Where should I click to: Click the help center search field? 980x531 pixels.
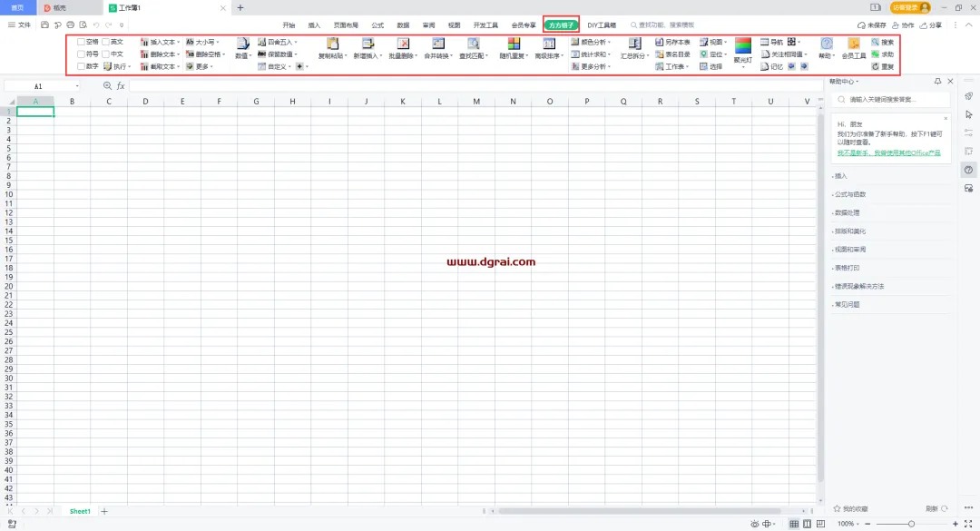891,100
